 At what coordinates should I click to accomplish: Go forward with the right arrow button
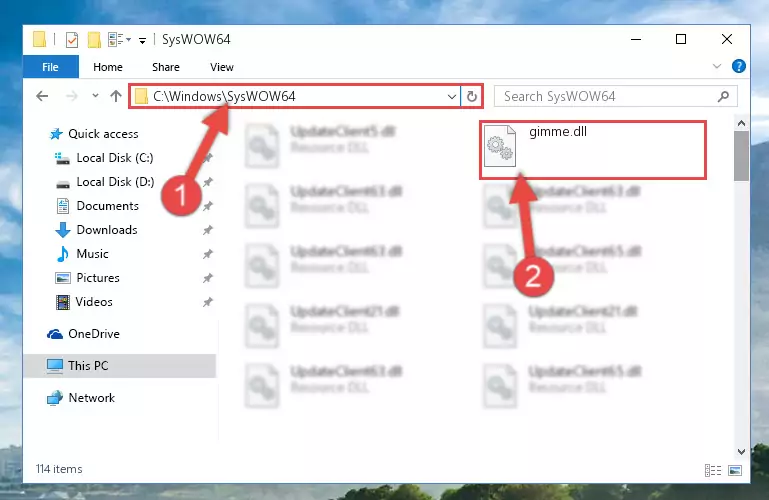(x=72, y=96)
